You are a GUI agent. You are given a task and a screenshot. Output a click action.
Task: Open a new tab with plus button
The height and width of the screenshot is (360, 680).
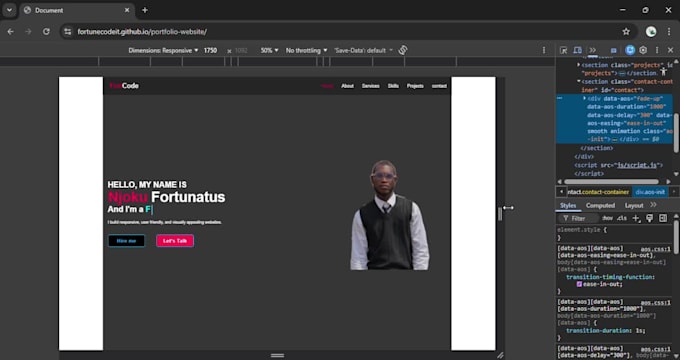click(x=145, y=10)
